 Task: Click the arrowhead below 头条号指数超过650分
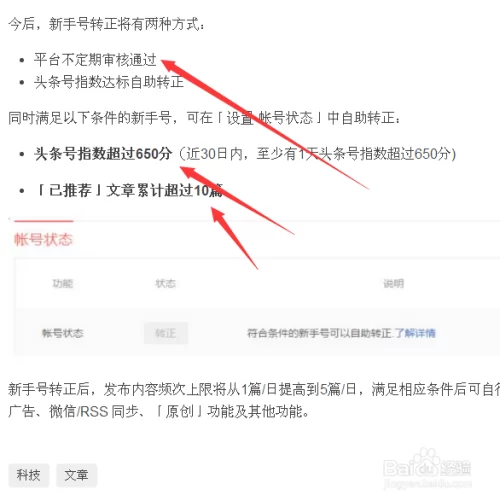[189, 172]
